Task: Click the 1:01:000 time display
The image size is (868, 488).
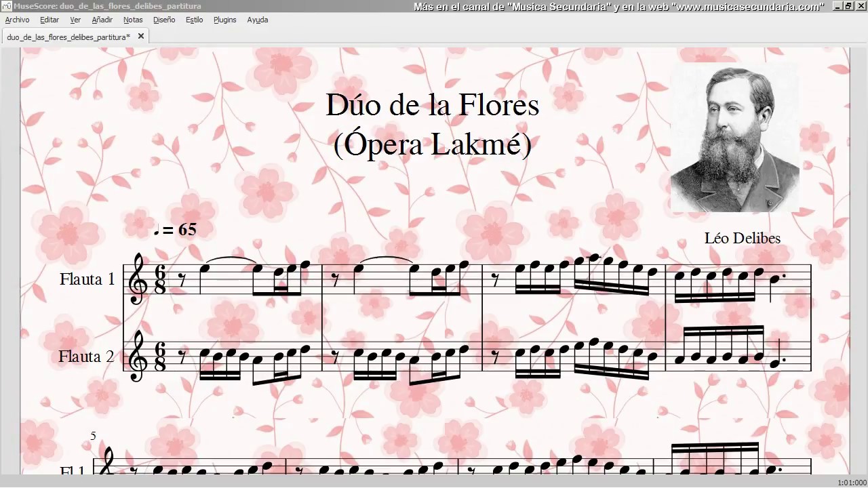Action: [x=852, y=483]
